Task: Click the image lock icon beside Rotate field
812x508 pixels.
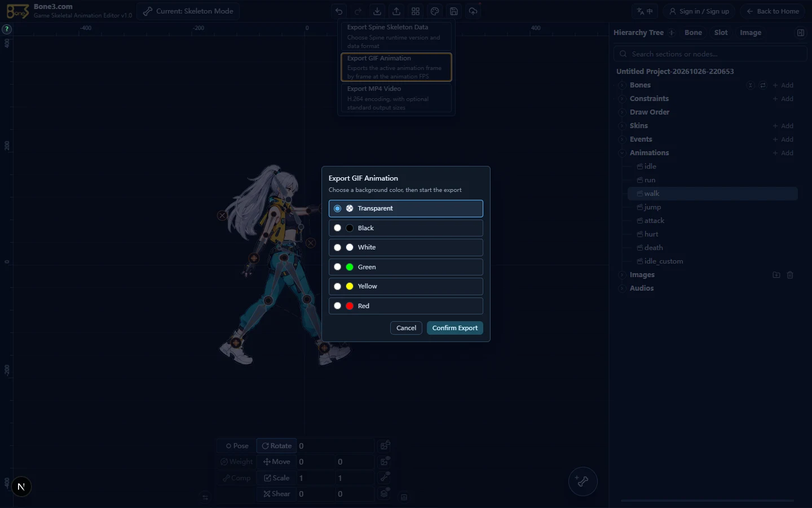Action: click(385, 446)
